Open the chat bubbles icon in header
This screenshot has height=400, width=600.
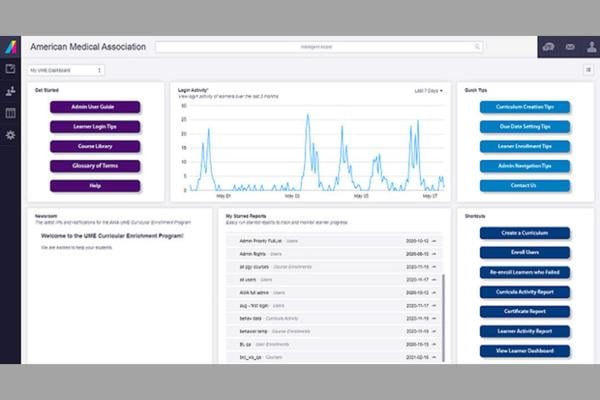[x=548, y=47]
